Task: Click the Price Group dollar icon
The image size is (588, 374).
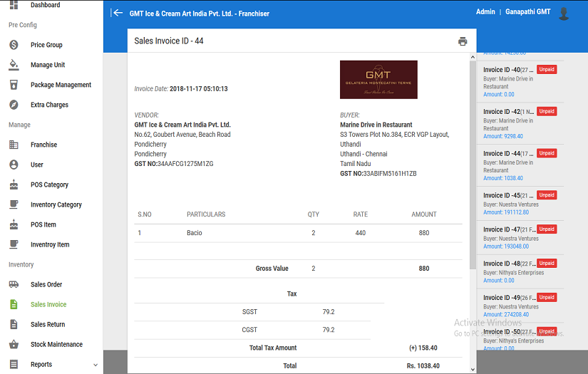Action: pyautogui.click(x=14, y=45)
